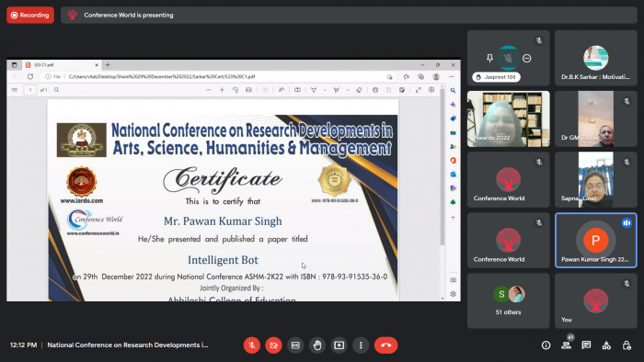Select Pawan Kumar Singh video tile

pyautogui.click(x=595, y=240)
